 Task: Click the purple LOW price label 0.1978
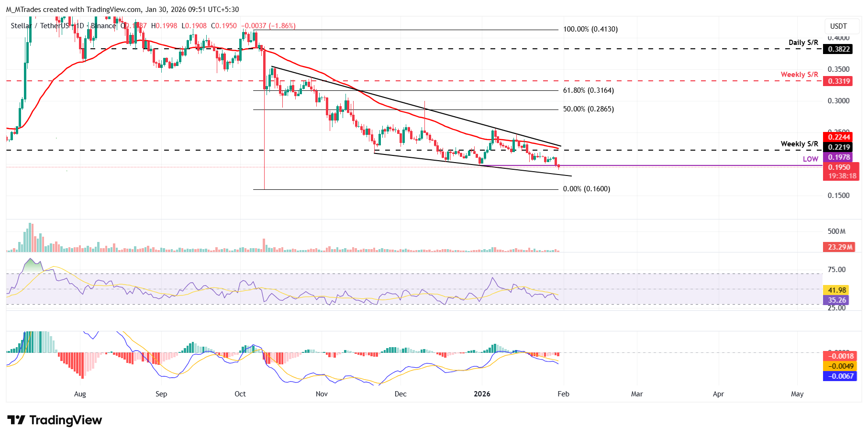839,158
